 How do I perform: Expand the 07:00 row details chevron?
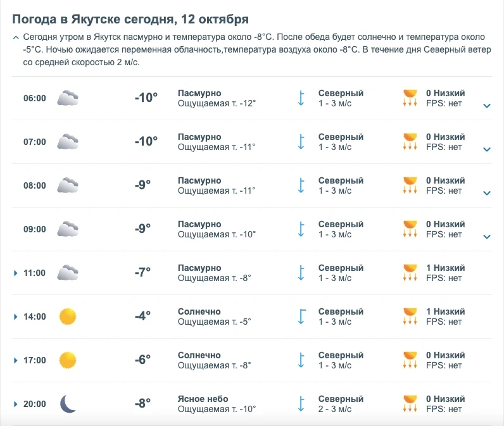487,149
